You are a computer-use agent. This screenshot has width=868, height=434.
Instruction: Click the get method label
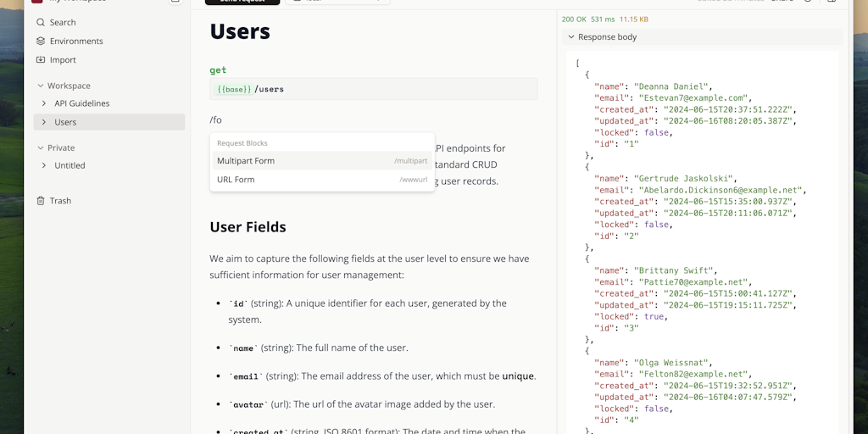click(x=218, y=70)
